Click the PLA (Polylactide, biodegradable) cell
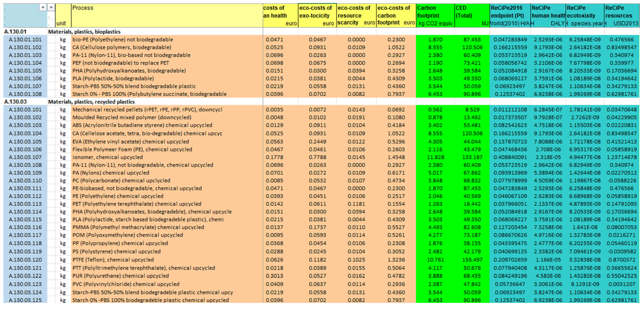 [x=113, y=79]
